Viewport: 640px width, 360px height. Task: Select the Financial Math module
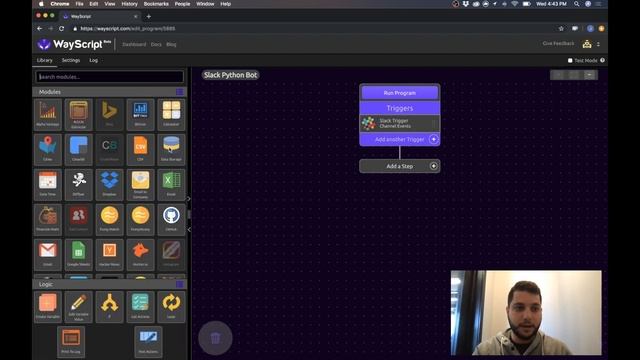pos(48,220)
